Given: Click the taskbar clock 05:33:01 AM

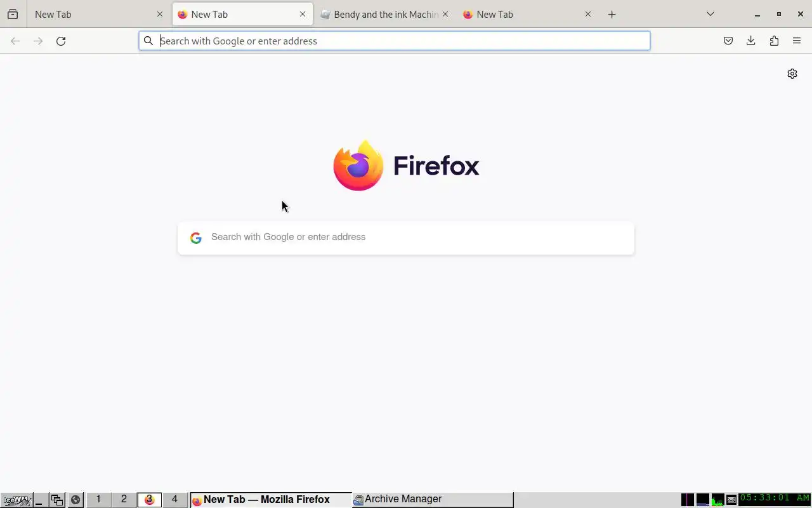Looking at the screenshot, I should [775, 498].
